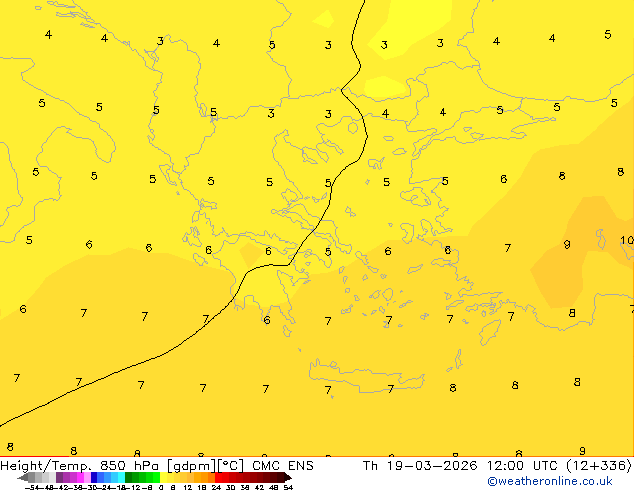Click the "Th 19-03-2026" date text
Screen dimensions: 634x490
420,466
